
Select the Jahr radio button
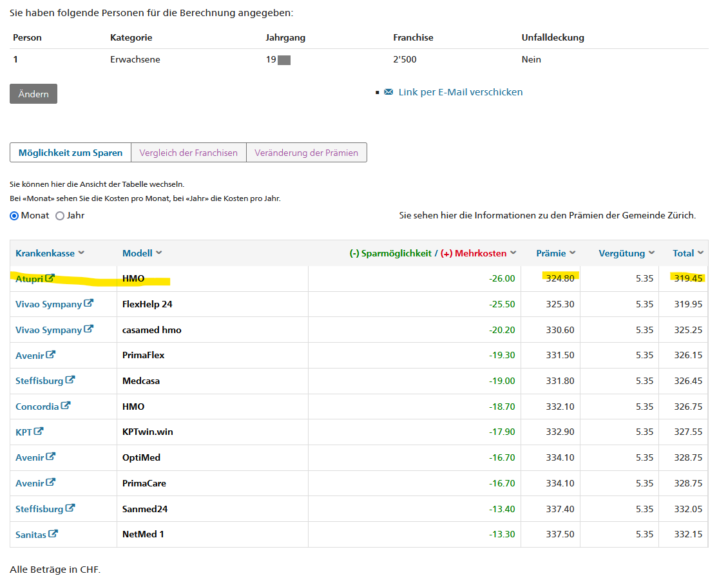pyautogui.click(x=60, y=216)
